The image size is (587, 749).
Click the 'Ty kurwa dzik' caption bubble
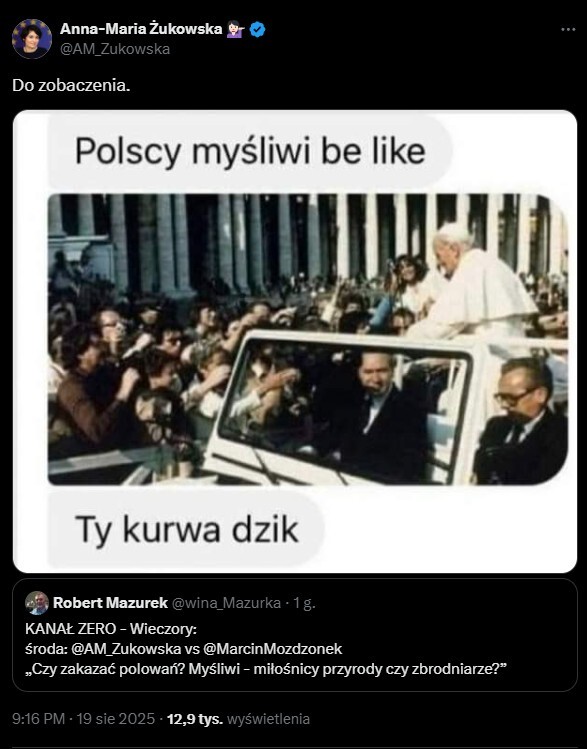coord(186,529)
